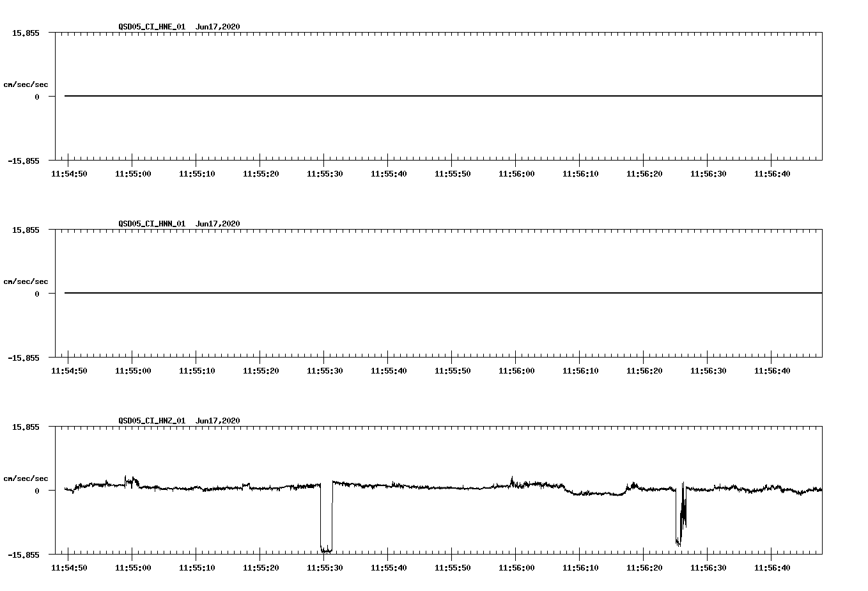Screen dimensions: 868x591
Task: Click 11:56:00 time label under HNE plot
Action: [x=516, y=174]
